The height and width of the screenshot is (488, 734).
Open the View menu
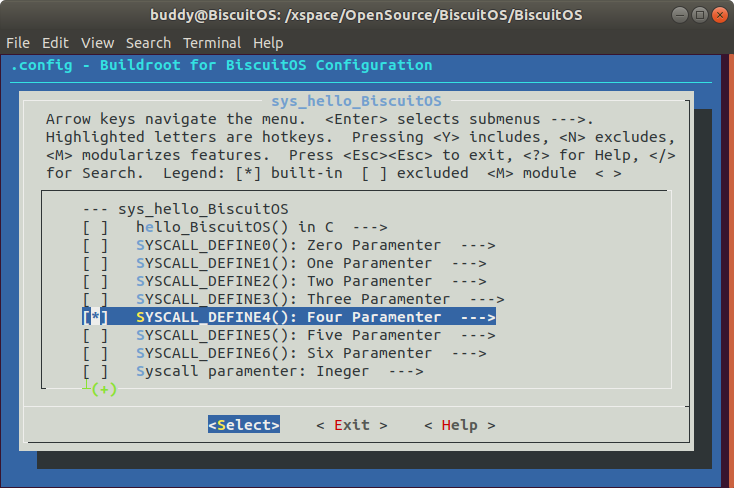coord(98,43)
